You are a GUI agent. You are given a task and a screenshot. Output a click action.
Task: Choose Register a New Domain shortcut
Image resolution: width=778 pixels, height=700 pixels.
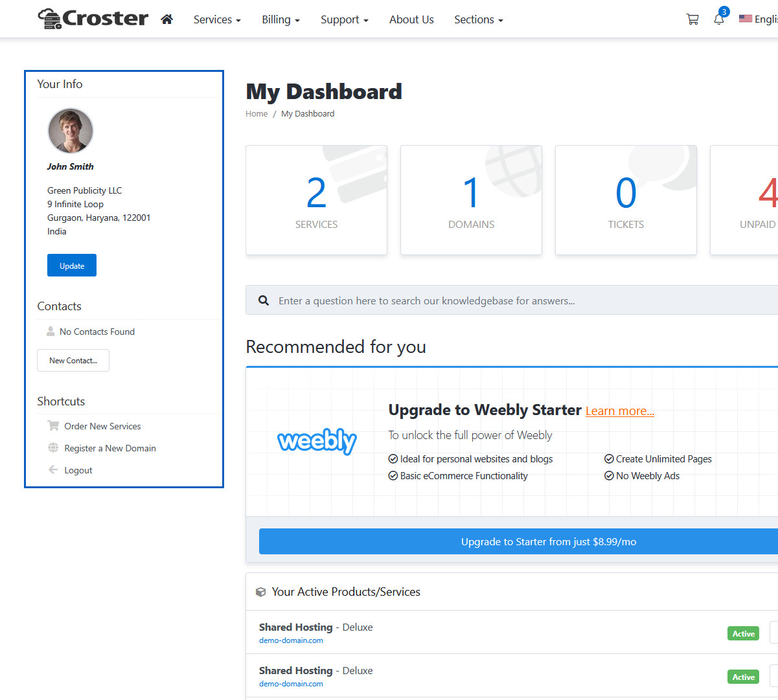click(110, 448)
